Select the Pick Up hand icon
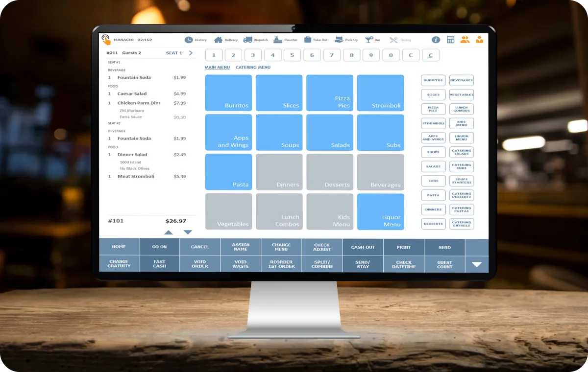Screen dimensions: 588x372 point(339,40)
